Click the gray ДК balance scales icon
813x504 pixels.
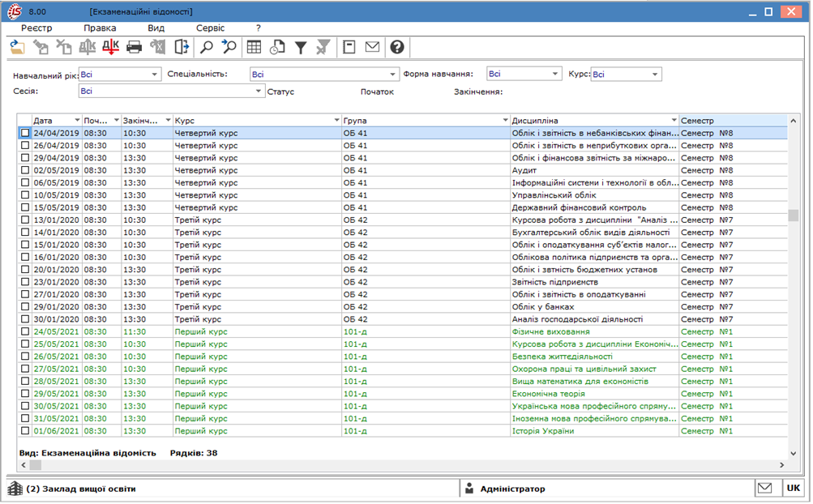click(x=87, y=47)
